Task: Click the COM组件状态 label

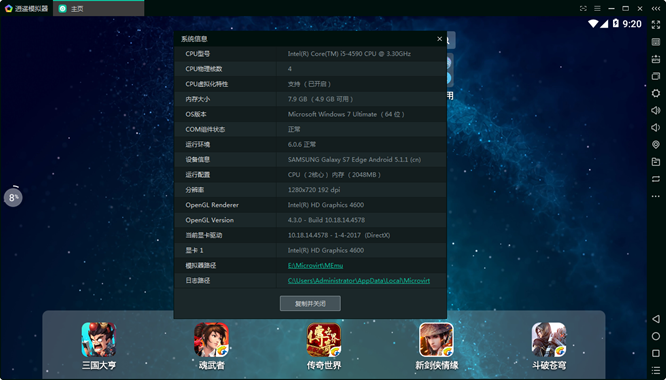Action: click(205, 129)
